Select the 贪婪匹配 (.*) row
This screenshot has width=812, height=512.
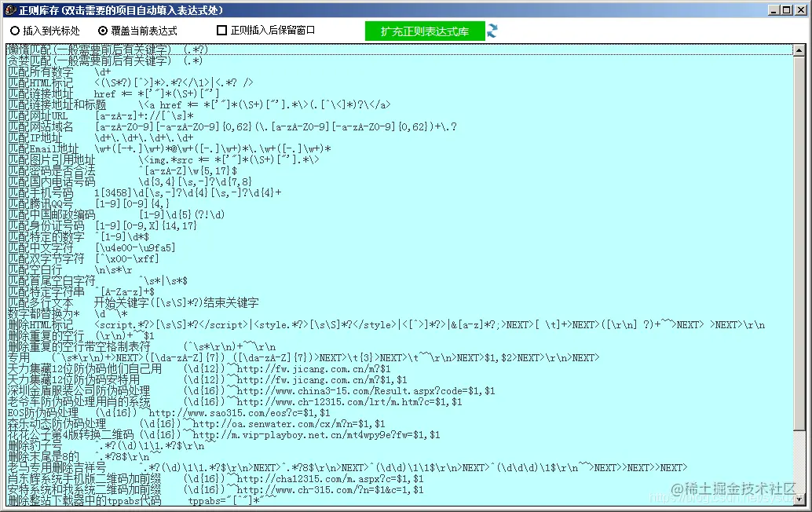tap(399, 60)
